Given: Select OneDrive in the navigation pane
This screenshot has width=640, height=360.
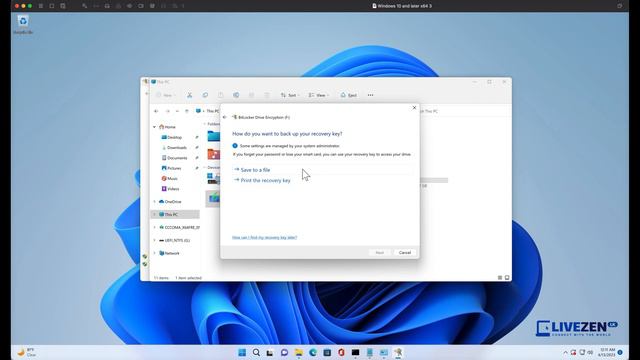Looking at the screenshot, I should click(170, 202).
